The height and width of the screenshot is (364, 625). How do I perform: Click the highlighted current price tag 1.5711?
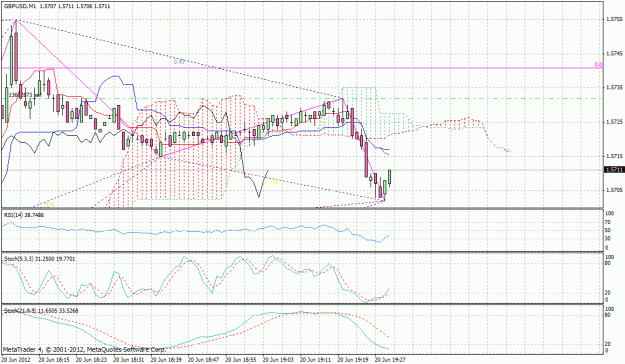click(x=613, y=170)
